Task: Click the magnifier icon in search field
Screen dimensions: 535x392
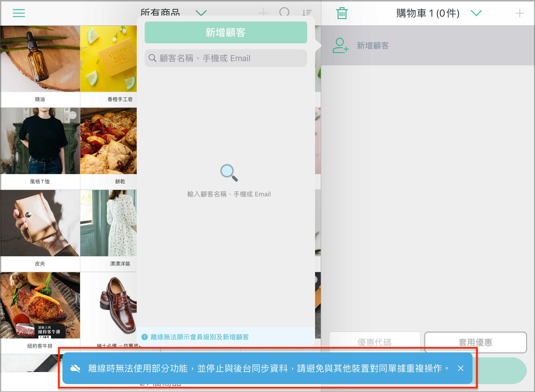Action: pos(152,58)
